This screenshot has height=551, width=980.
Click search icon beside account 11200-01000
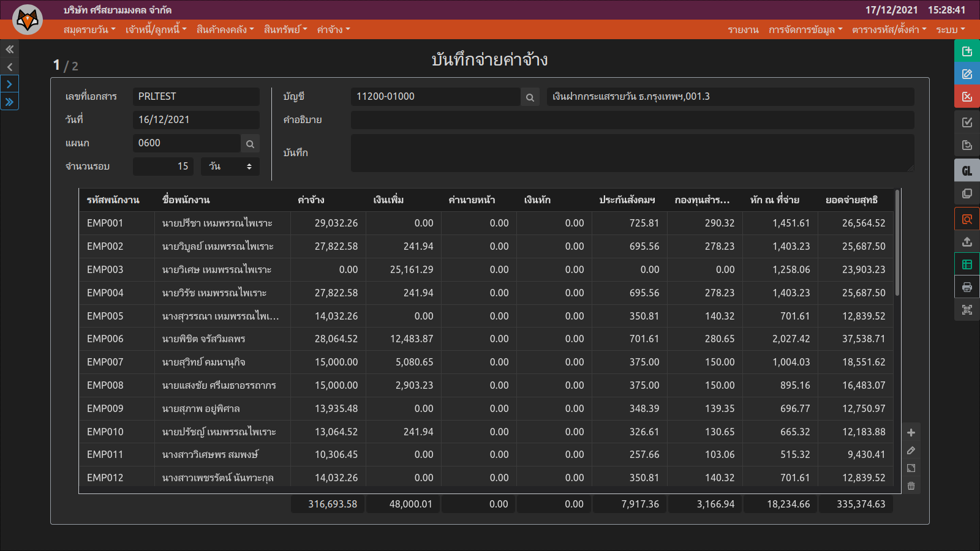click(x=530, y=97)
